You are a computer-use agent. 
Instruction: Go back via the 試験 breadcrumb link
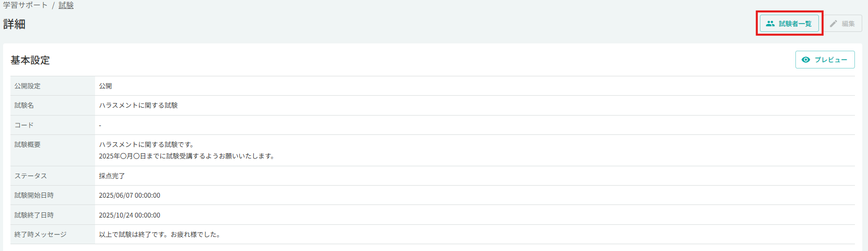[66, 5]
